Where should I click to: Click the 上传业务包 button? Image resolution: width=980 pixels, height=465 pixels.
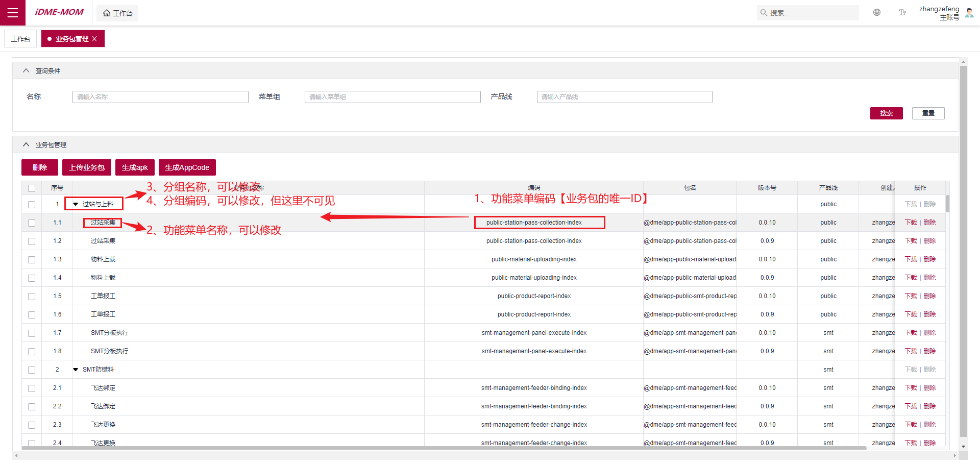click(x=87, y=167)
